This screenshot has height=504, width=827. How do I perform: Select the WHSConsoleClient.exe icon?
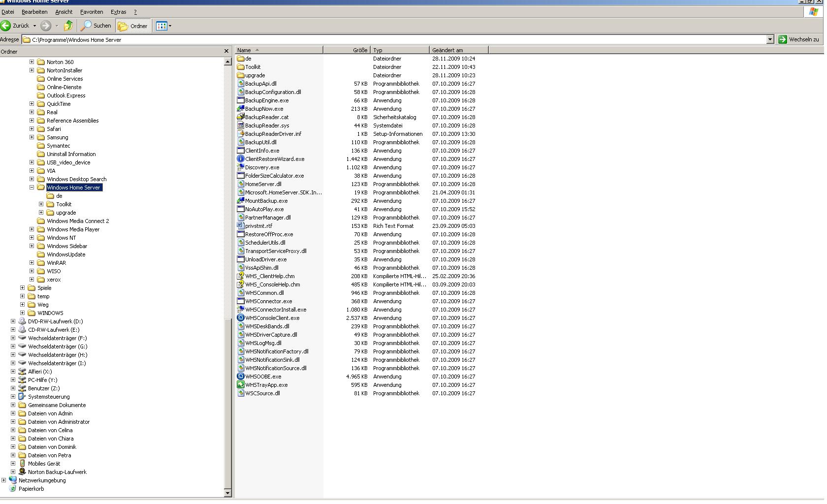click(241, 318)
